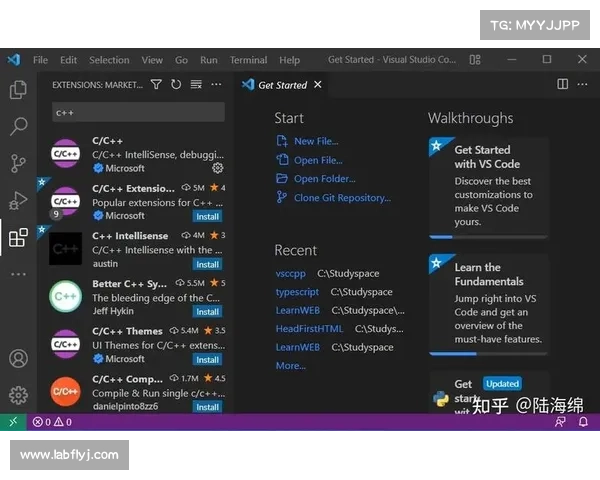
Task: Open Learn the Fundamentals walkthrough
Action: pos(489,305)
